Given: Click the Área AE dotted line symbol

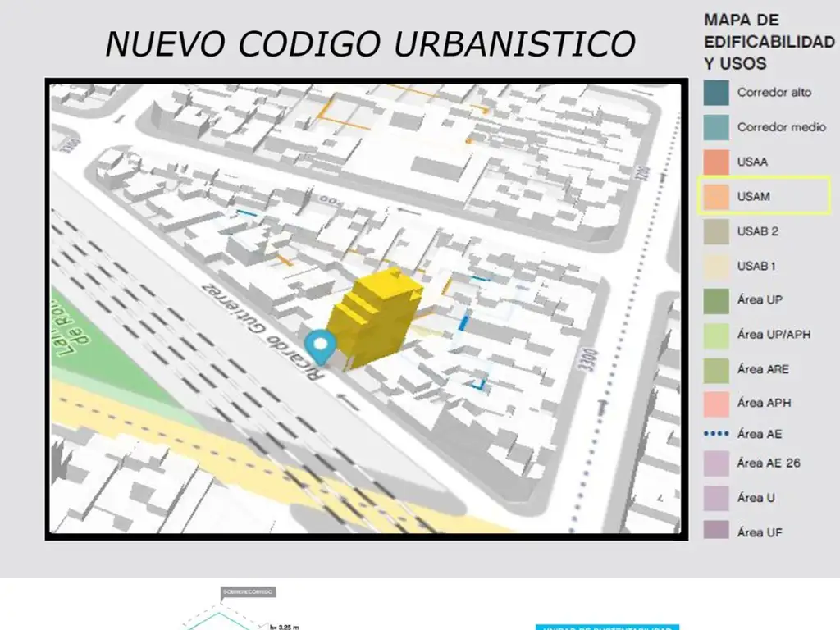Looking at the screenshot, I should (x=716, y=433).
